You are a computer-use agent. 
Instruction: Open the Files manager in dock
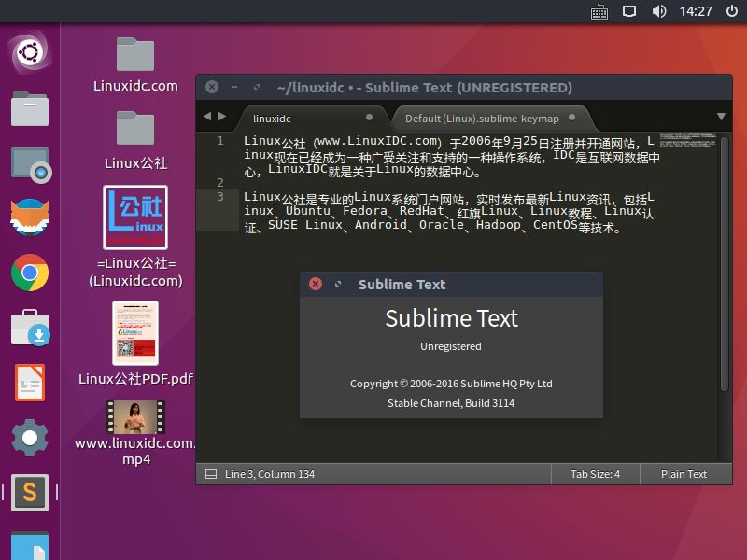[30, 108]
